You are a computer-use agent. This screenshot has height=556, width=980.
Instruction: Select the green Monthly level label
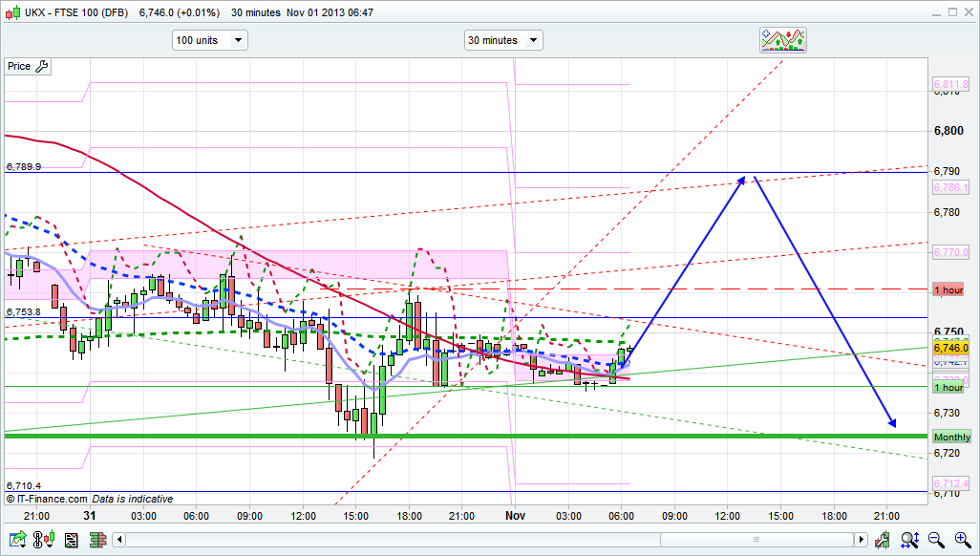tap(951, 437)
